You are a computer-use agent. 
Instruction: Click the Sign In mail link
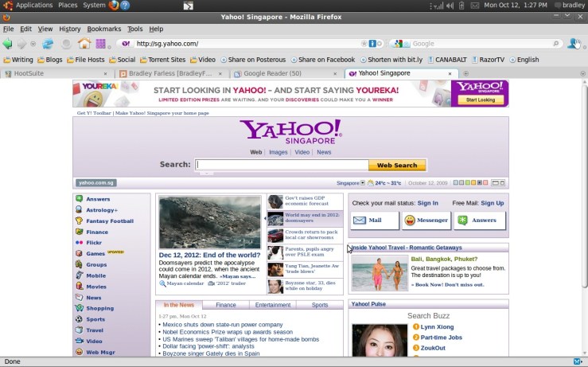pyautogui.click(x=427, y=203)
